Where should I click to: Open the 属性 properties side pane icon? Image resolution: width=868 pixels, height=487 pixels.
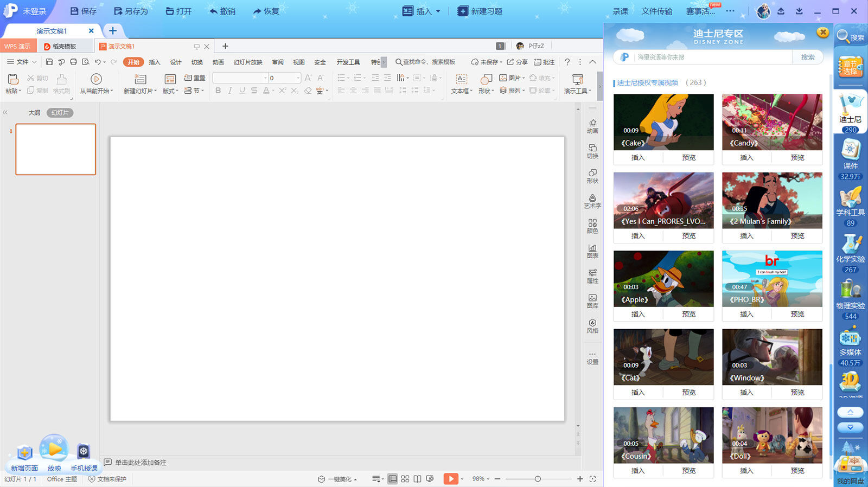pyautogui.click(x=592, y=276)
